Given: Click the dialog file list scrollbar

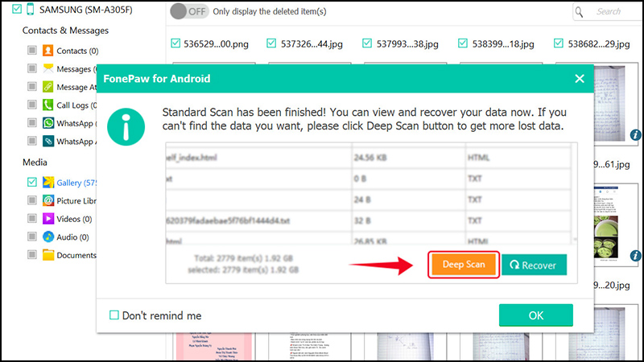Looking at the screenshot, I should tap(574, 193).
